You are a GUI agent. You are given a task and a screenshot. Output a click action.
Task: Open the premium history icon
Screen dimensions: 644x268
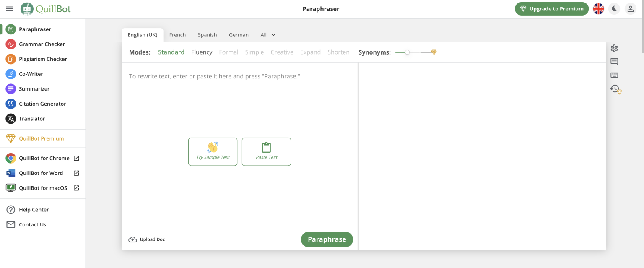pyautogui.click(x=615, y=89)
